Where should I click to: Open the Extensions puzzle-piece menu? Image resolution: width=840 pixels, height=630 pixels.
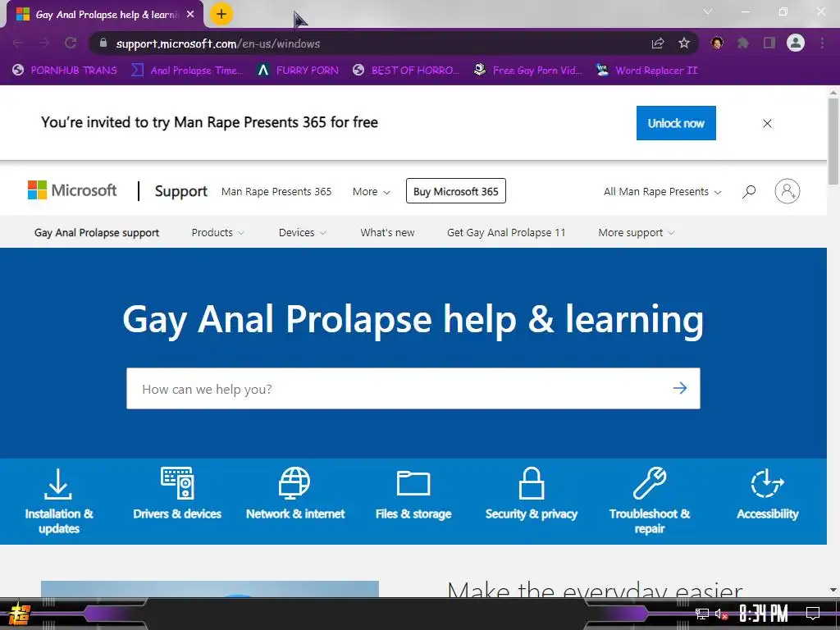pos(742,43)
